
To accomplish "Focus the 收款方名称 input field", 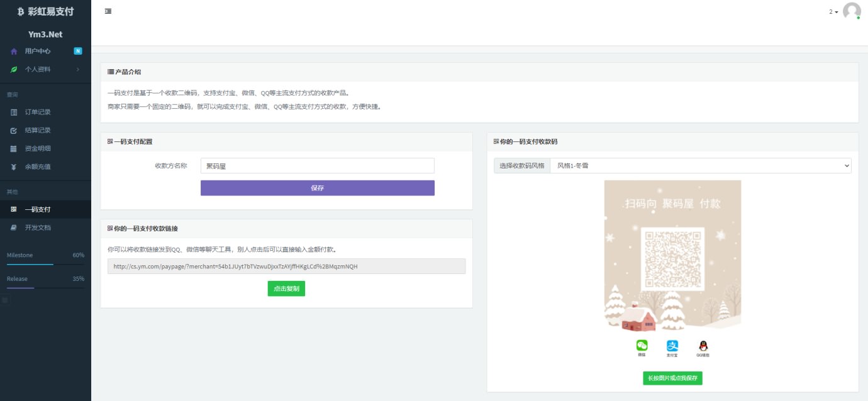I will click(x=318, y=166).
